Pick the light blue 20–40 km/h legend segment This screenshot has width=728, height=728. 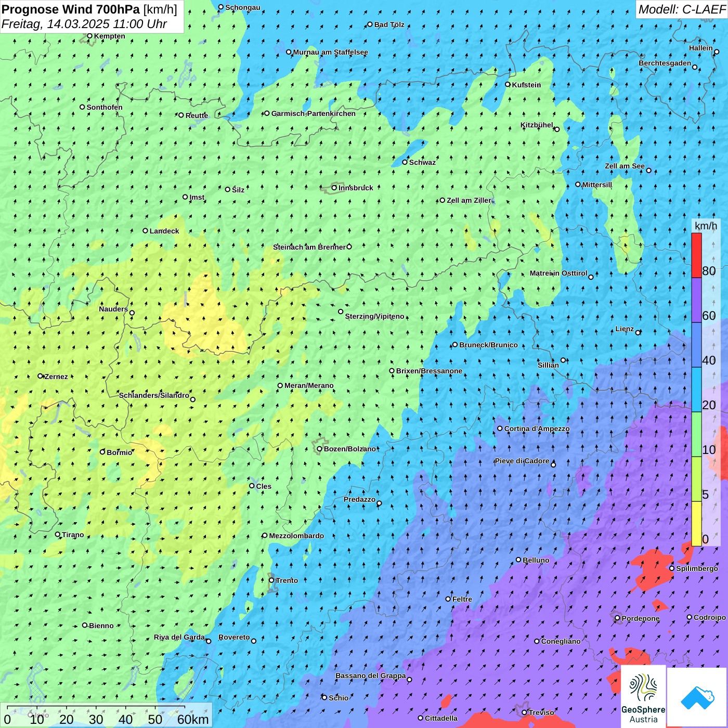[x=696, y=389]
